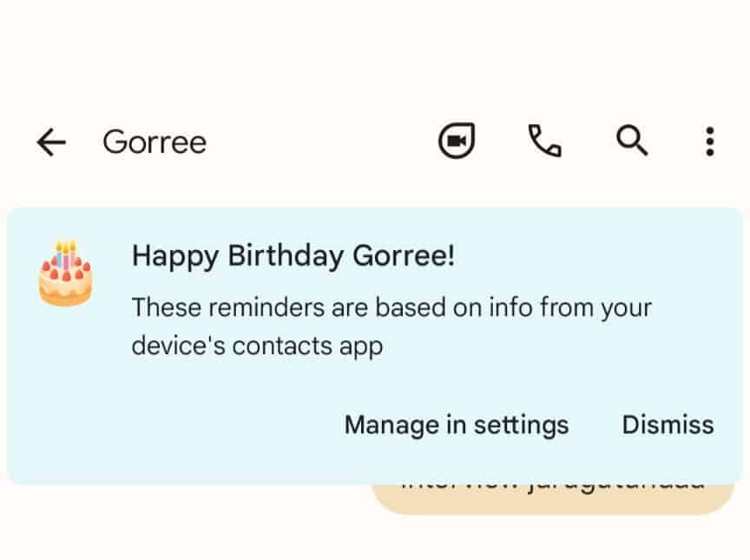The image size is (750, 560).
Task: Select the Happy Birthday Gorree! heading
Action: click(293, 256)
